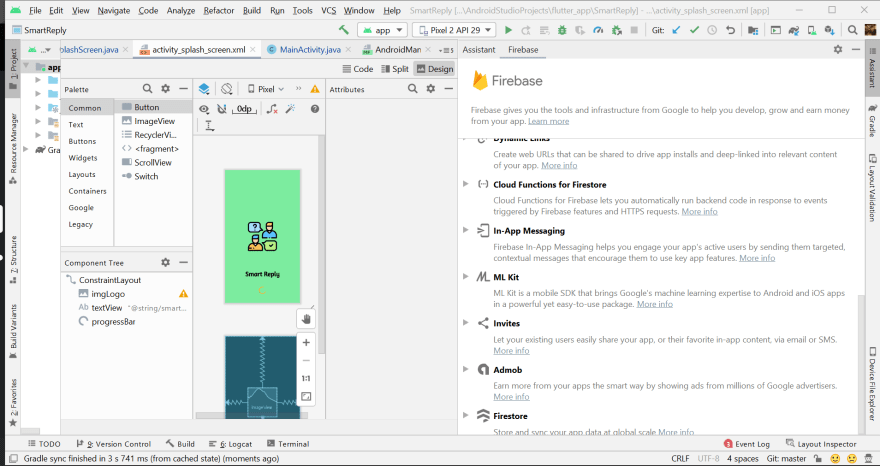Click Infer Constraints magic wand
This screenshot has height=466, width=880.
click(290, 109)
